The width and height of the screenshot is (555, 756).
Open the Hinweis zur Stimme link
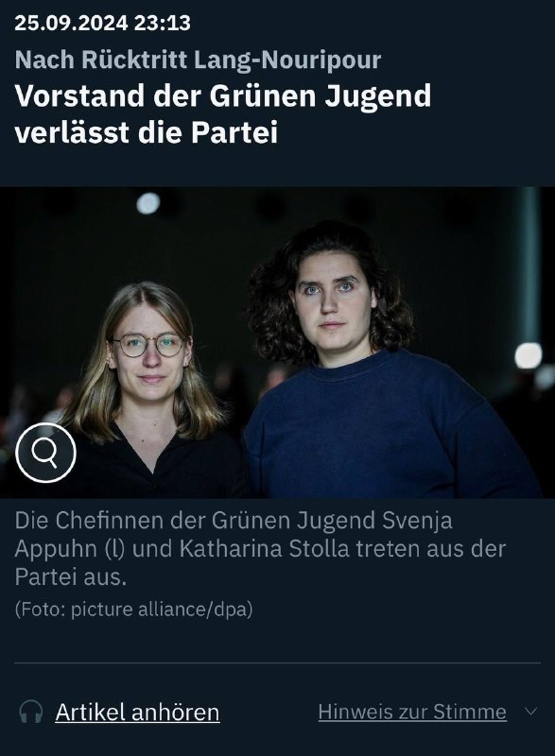pos(412,712)
